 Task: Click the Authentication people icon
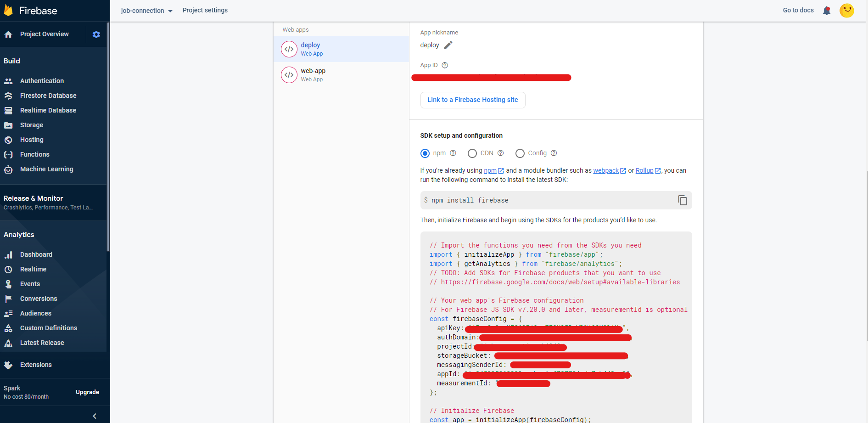(x=8, y=81)
